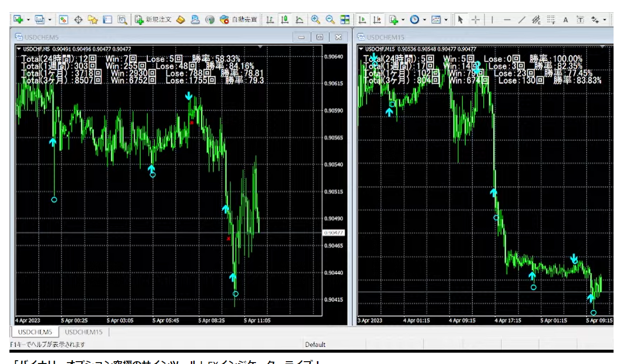Switch chart to candlestick style

(285, 20)
